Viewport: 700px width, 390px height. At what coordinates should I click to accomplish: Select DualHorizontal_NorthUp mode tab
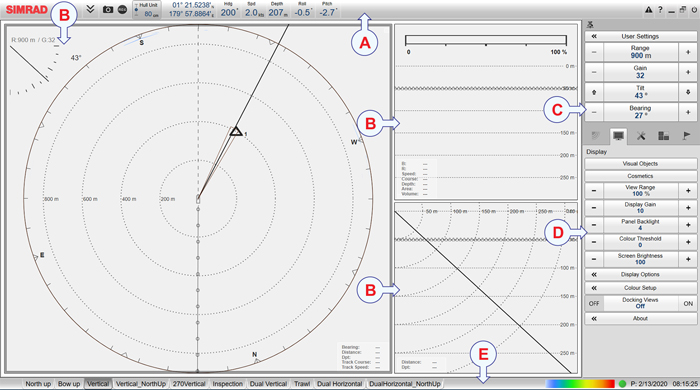(404, 384)
